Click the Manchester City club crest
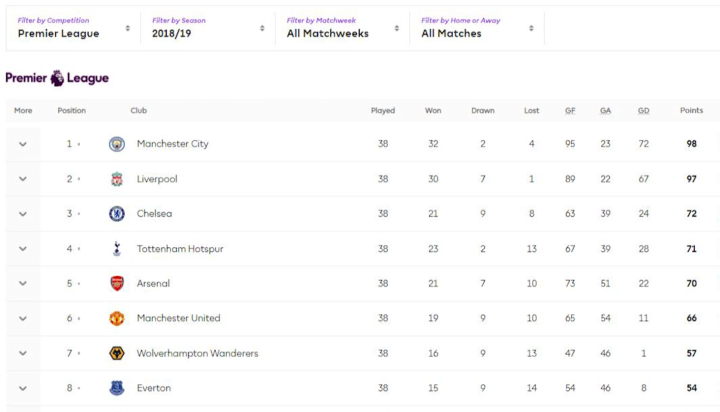Viewport: 720px width, 412px height. tap(117, 144)
